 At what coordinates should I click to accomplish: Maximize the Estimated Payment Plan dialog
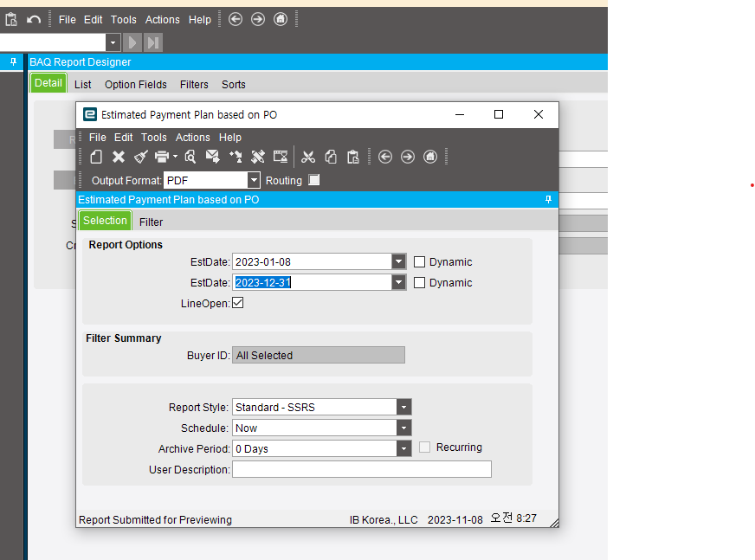point(499,114)
